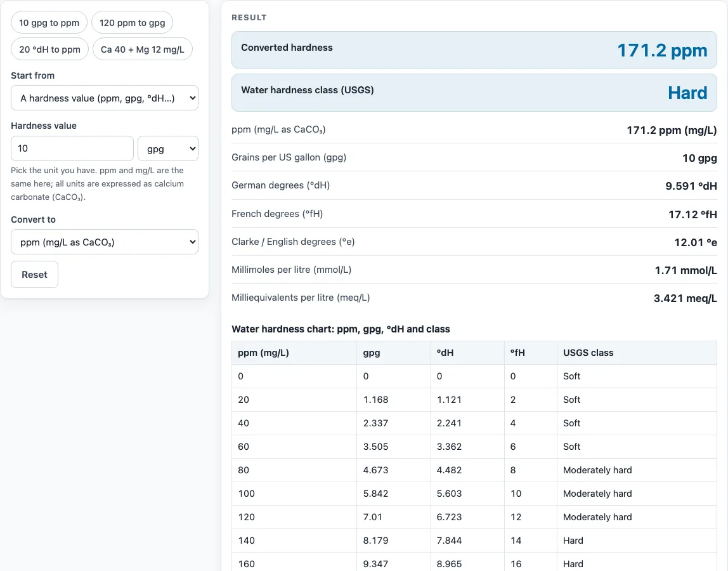Click the Reset button
The height and width of the screenshot is (571, 728).
point(34,275)
